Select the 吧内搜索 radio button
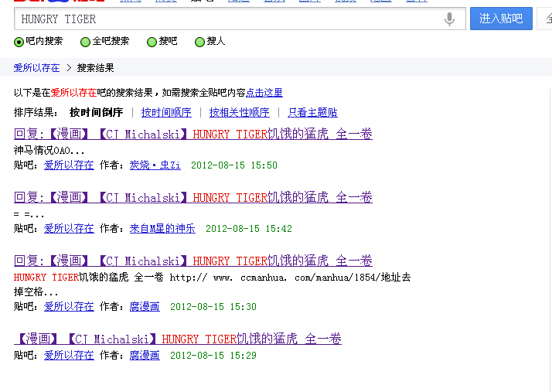552x392 pixels. [19, 42]
